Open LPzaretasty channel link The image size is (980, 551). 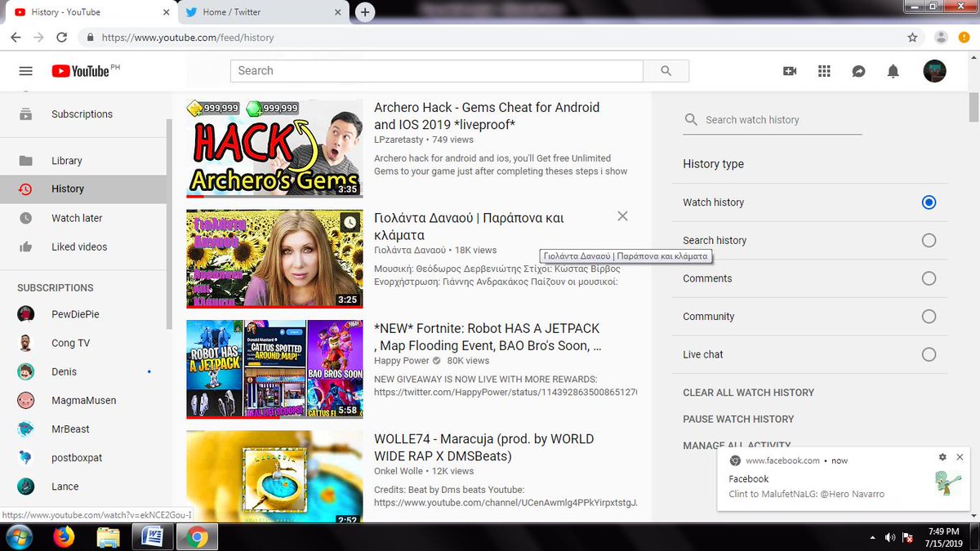(x=399, y=140)
